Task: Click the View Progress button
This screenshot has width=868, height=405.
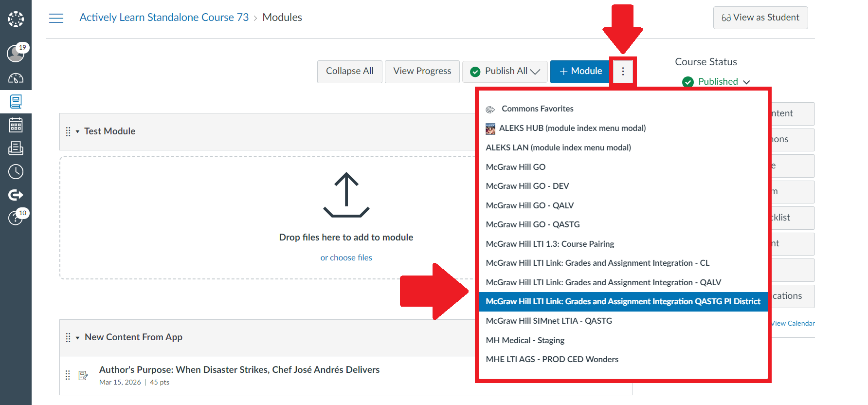Action: (422, 72)
